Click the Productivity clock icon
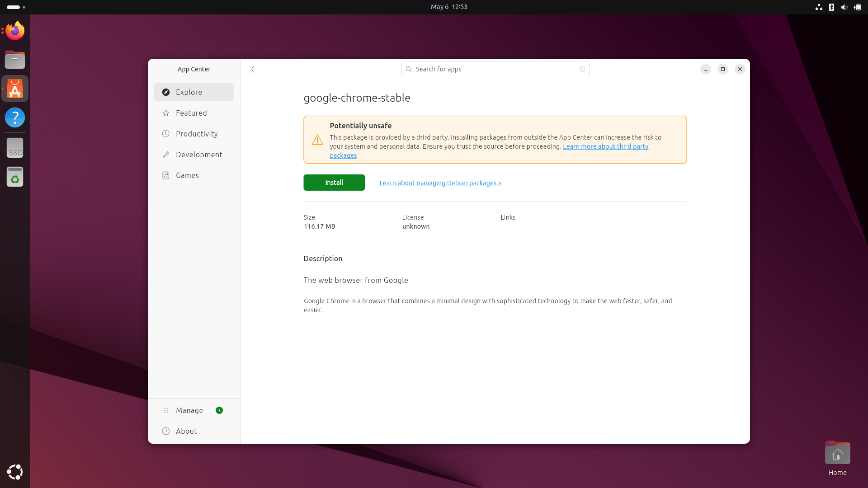868x488 pixels. [166, 134]
